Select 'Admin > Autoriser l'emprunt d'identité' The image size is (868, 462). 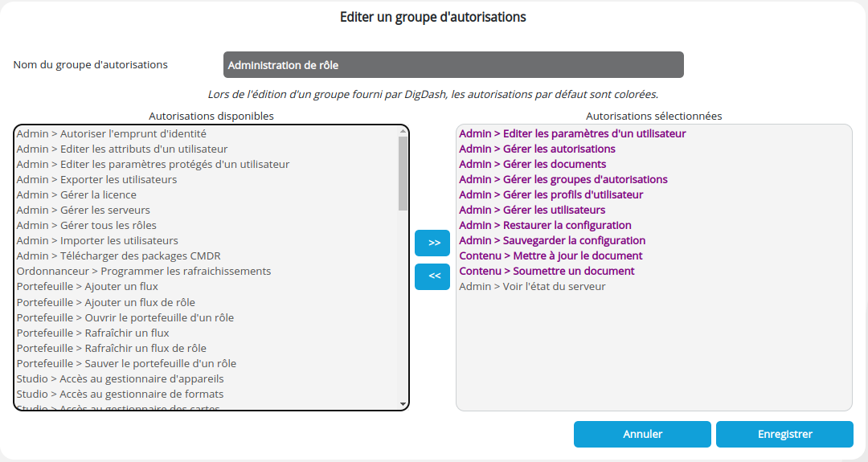pos(112,133)
